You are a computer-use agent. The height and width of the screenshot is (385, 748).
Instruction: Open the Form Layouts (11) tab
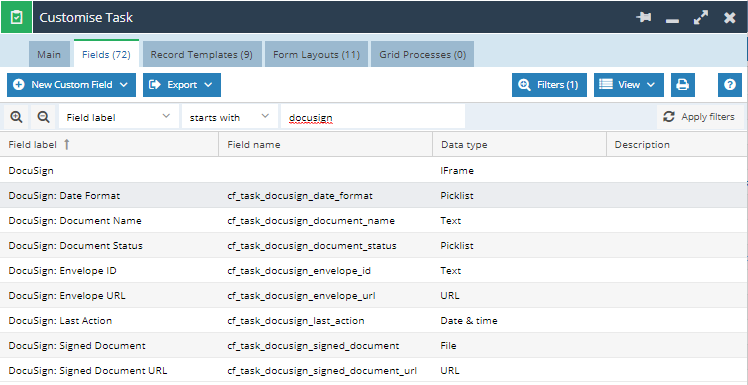click(x=316, y=54)
